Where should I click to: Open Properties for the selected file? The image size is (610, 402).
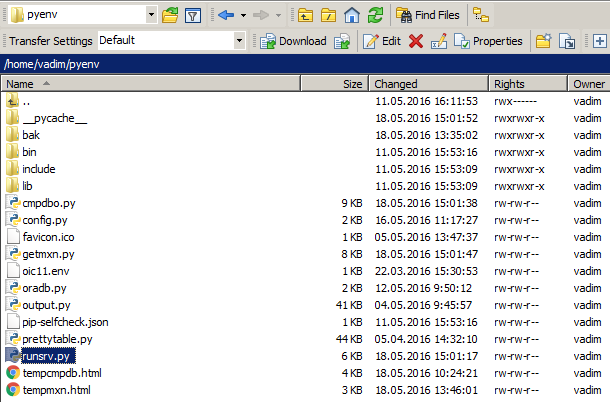coord(488,41)
